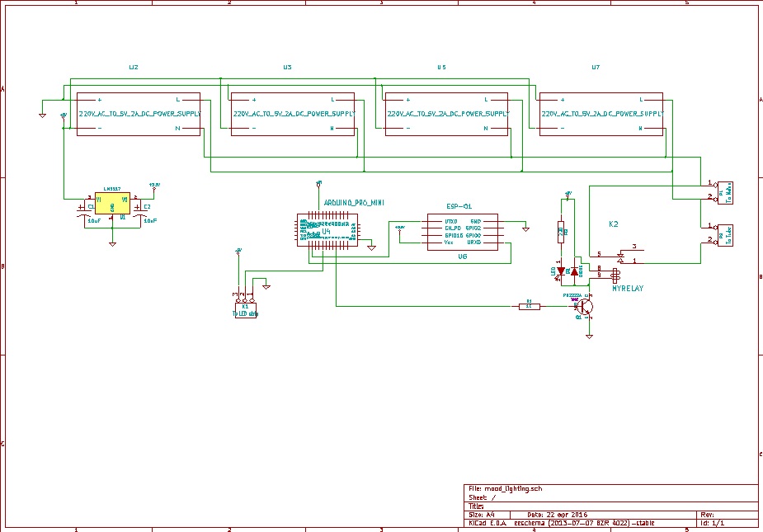The height and width of the screenshot is (532, 763).
Task: Select the ESP-01 module symbol U6
Action: tap(462, 233)
